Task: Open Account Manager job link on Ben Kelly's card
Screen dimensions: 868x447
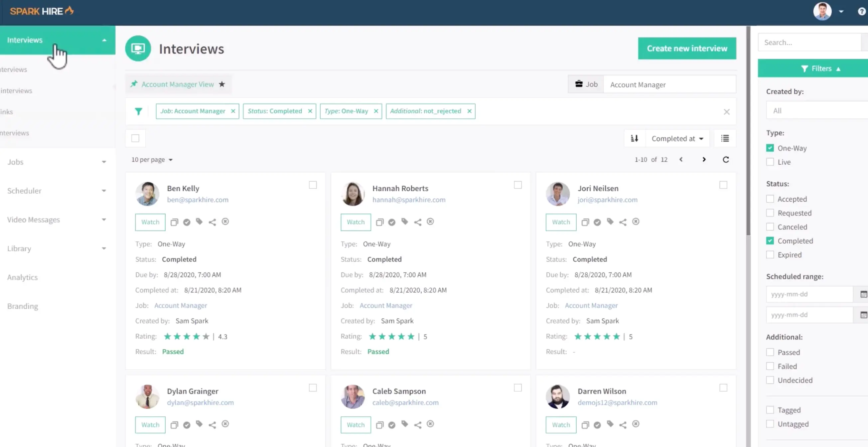Action: tap(181, 305)
